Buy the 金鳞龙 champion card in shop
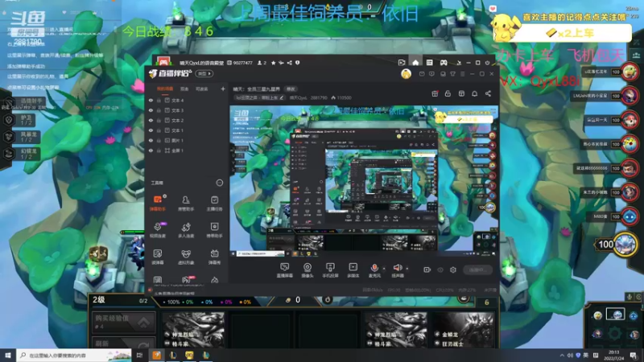Screen dimensions: 644x362 [464, 330]
